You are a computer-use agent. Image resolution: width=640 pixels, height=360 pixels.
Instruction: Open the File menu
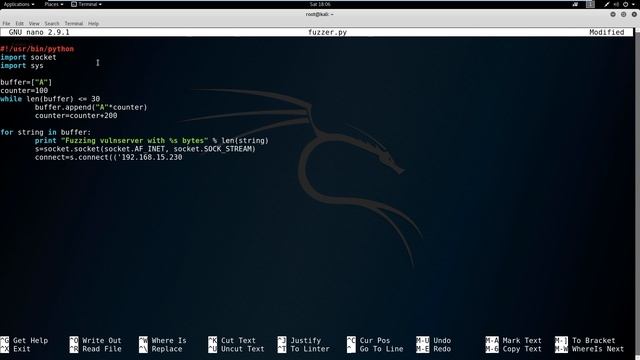click(x=6, y=24)
